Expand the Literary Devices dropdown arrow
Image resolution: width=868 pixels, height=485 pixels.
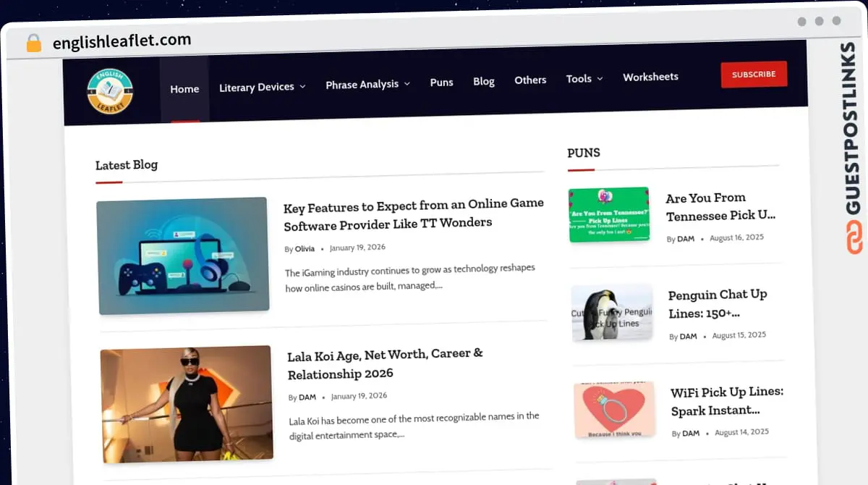tap(302, 86)
